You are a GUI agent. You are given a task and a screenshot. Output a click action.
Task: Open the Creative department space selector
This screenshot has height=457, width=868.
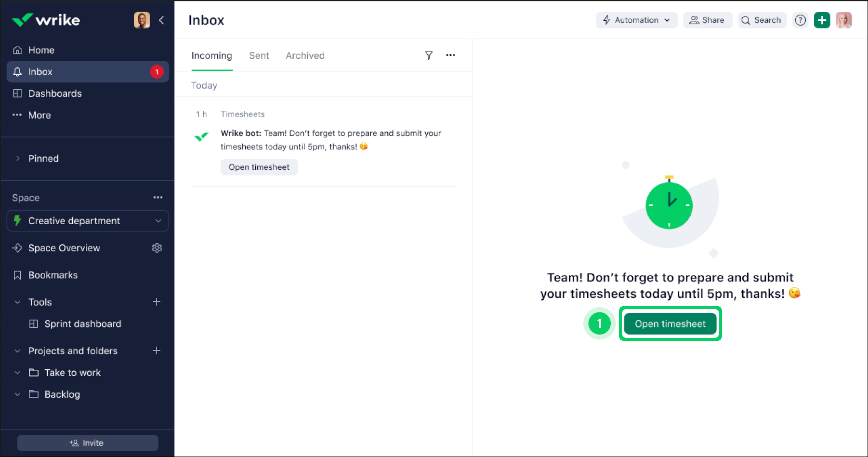click(88, 221)
